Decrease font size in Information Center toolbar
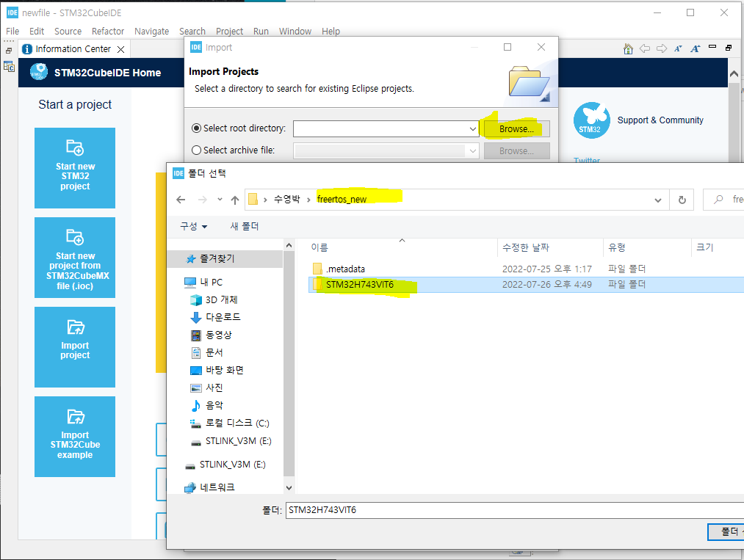Viewport: 744px width, 560px height. pyautogui.click(x=678, y=48)
